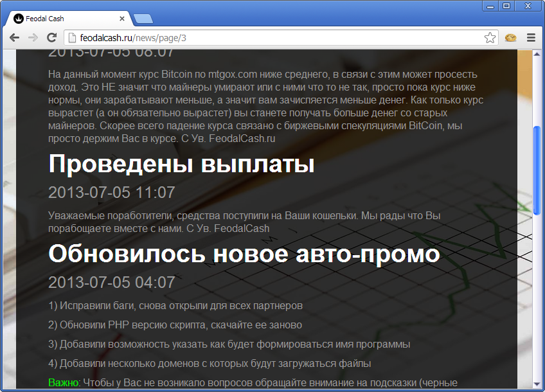
Task: Close the browser window
Action: coord(528,6)
